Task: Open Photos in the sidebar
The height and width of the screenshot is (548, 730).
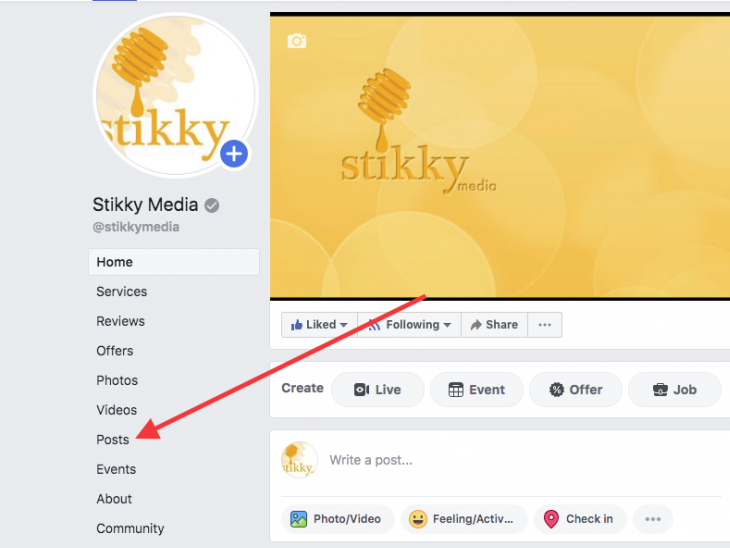Action: click(117, 380)
